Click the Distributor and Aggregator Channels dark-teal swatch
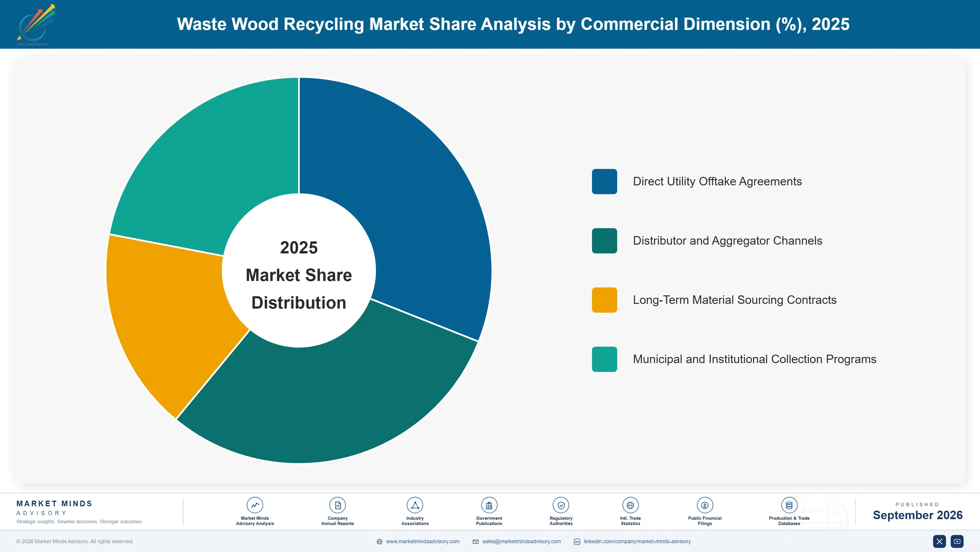 click(604, 241)
